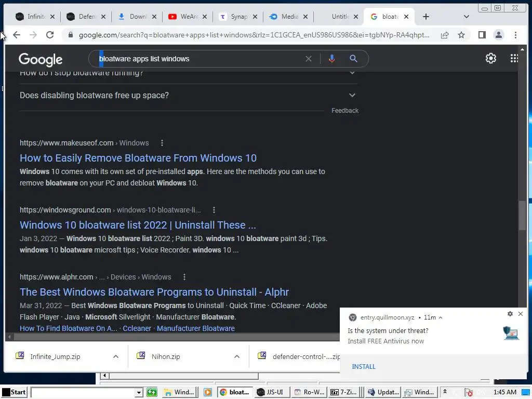Open the new tab plus button

(426, 17)
